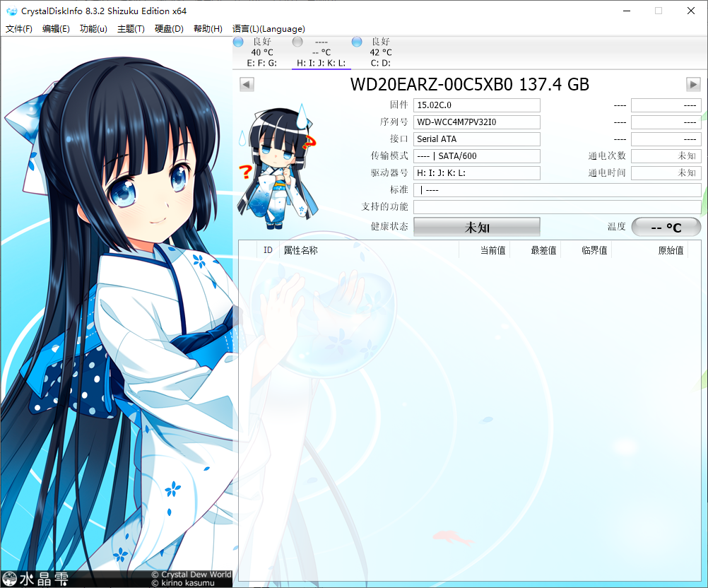Click the firmware field 15.02C.0
708x588 pixels.
(477, 105)
